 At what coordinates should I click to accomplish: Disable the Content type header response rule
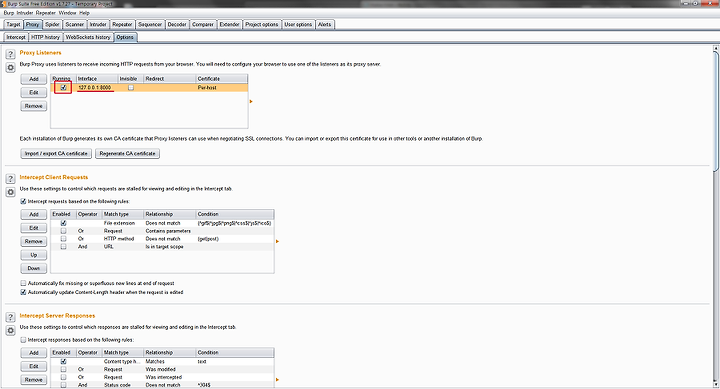63,361
